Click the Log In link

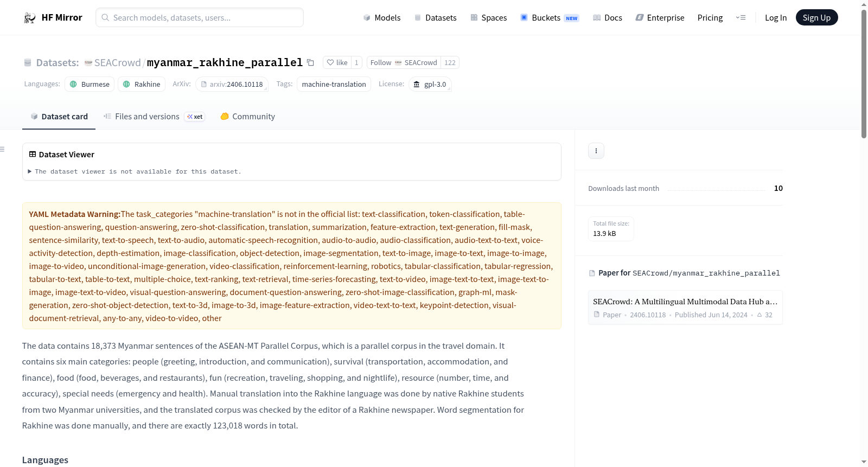tap(776, 17)
